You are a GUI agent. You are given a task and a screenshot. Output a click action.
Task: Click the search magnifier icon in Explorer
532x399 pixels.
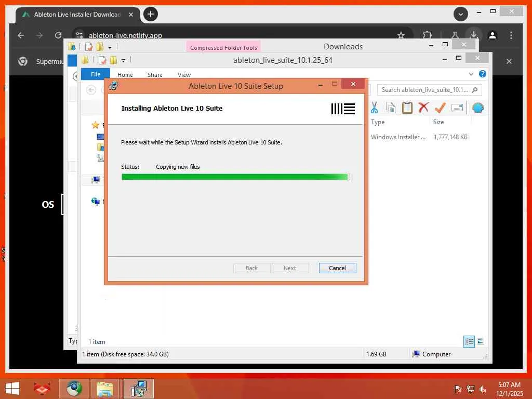pos(475,89)
